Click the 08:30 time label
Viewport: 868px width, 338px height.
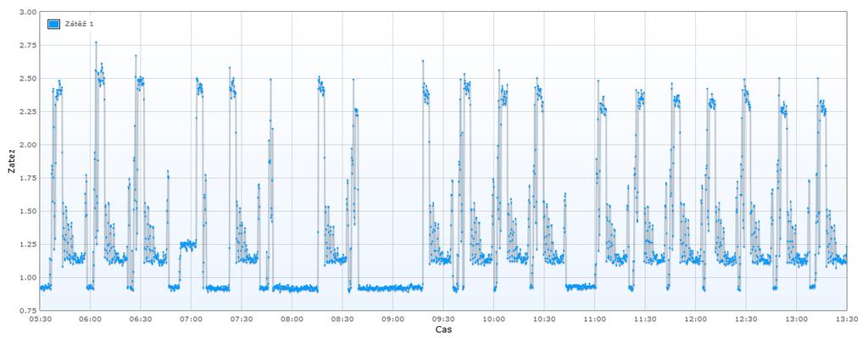(x=342, y=319)
